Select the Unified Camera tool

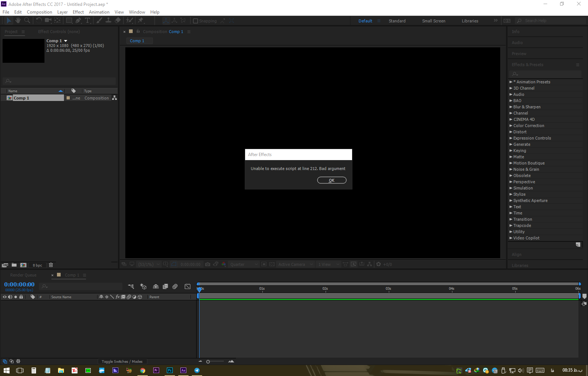48,21
